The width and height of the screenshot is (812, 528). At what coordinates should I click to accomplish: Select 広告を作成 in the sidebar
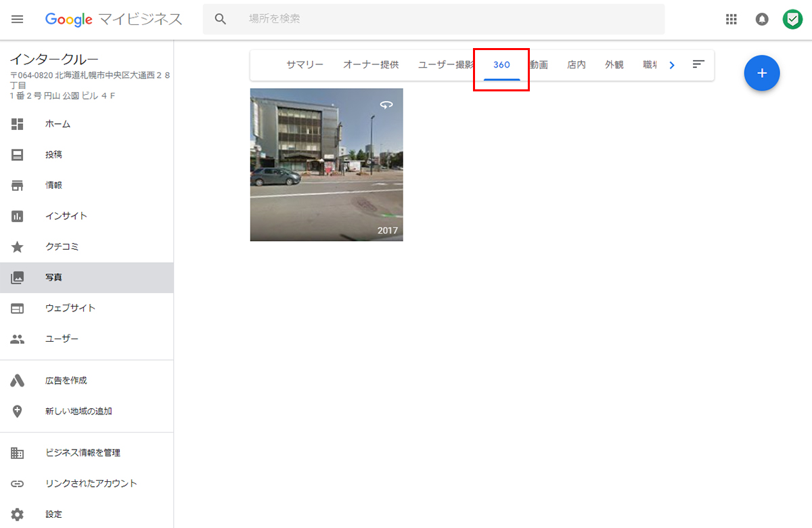click(87, 380)
